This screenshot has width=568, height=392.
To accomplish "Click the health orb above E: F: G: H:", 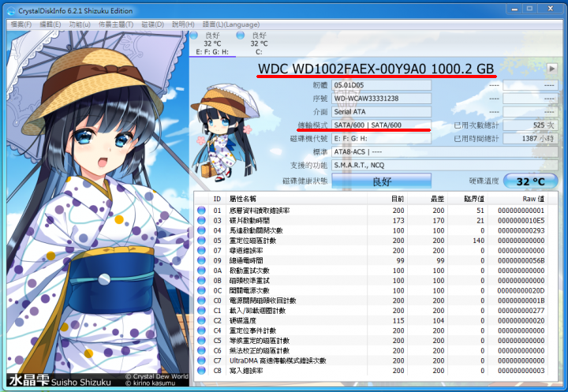I will point(194,35).
